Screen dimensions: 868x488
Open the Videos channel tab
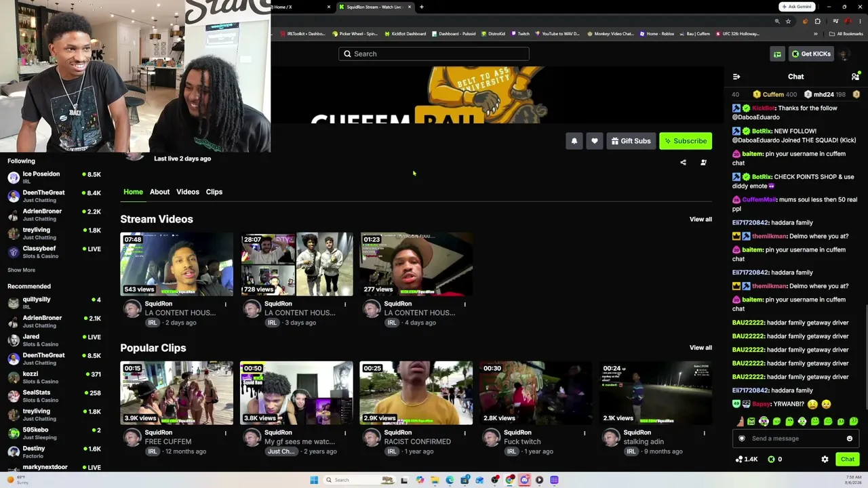pyautogui.click(x=188, y=192)
